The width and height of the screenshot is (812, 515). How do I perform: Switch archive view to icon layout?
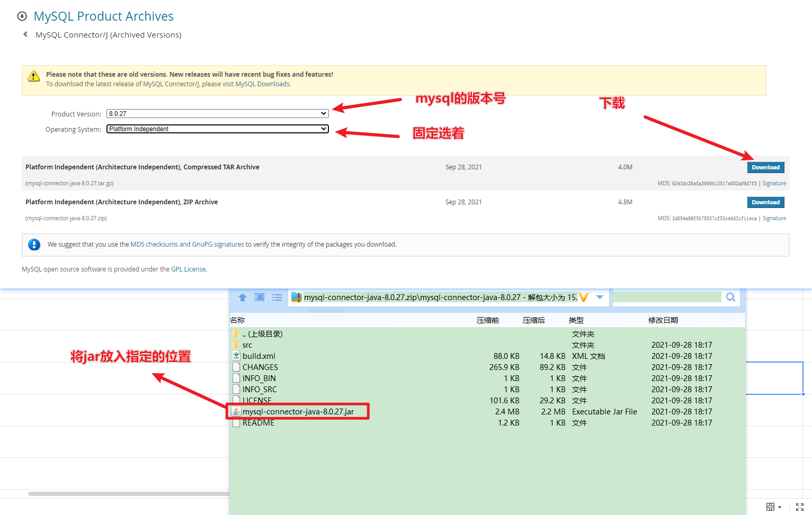coord(260,297)
